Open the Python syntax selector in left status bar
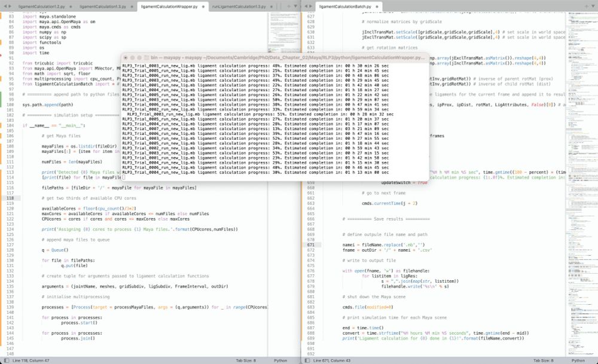Viewport: 598px width, 364px height. pyautogui.click(x=279, y=360)
